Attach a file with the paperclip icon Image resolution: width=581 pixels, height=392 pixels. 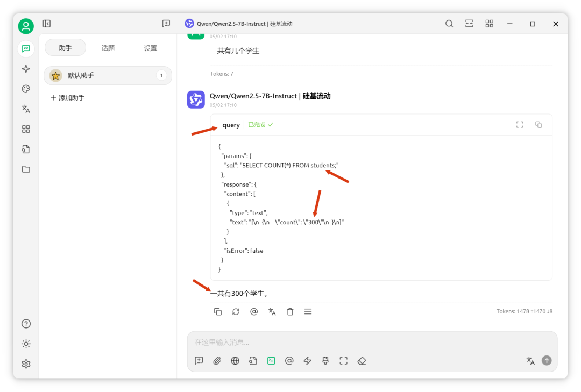(217, 360)
